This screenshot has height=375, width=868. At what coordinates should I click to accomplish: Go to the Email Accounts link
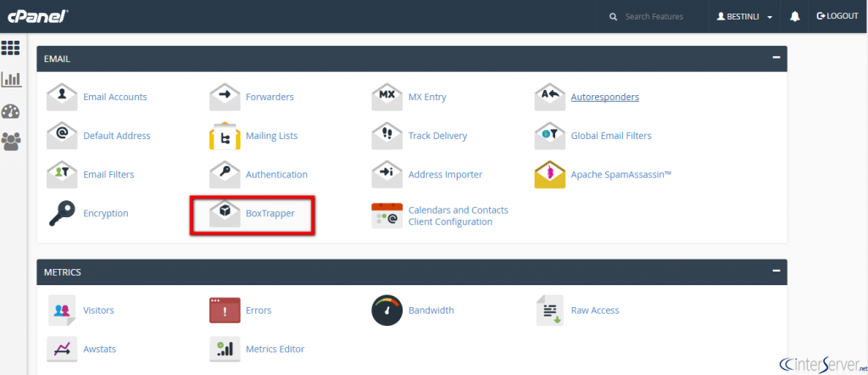tap(114, 97)
